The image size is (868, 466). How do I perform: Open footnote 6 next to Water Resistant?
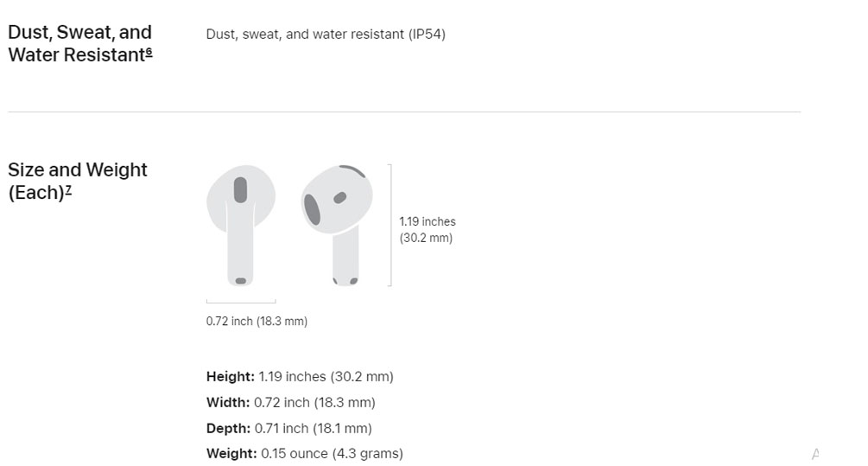pos(149,52)
